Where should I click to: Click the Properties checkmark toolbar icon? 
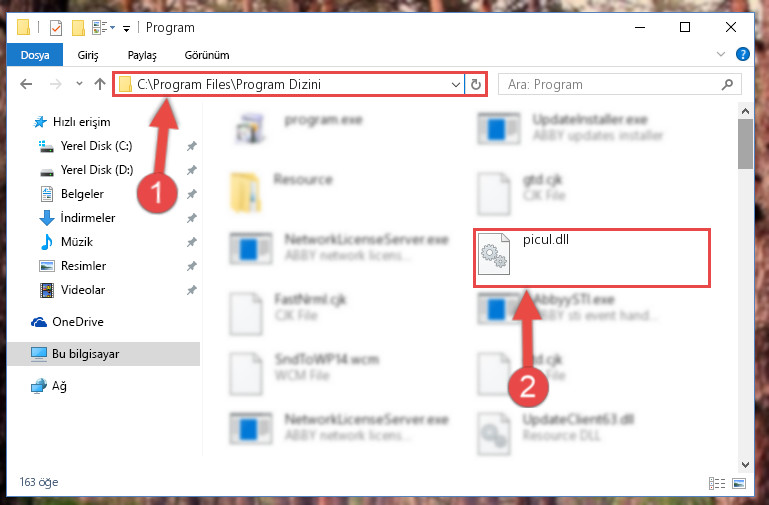coord(56,28)
